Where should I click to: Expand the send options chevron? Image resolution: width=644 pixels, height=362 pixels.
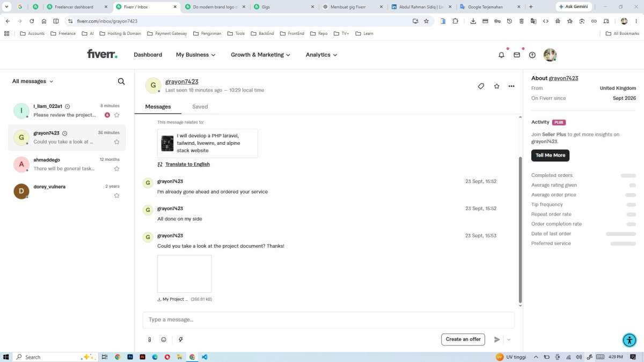pos(509,339)
